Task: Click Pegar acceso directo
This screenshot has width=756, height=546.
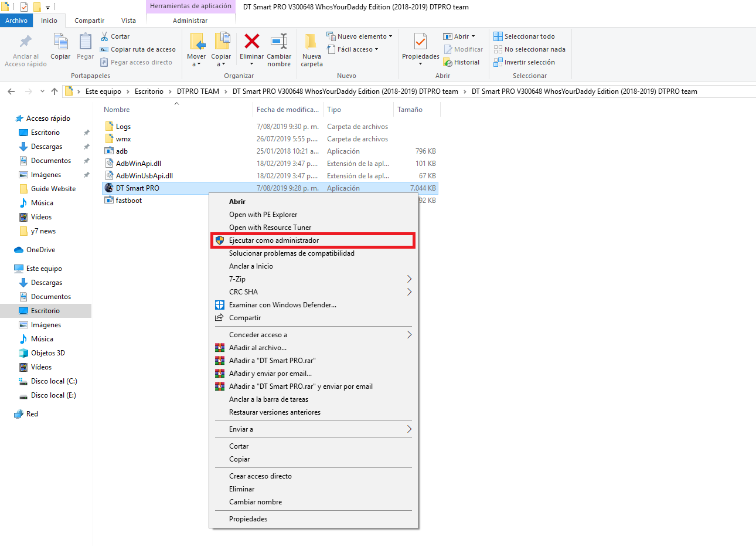Action: click(136, 62)
